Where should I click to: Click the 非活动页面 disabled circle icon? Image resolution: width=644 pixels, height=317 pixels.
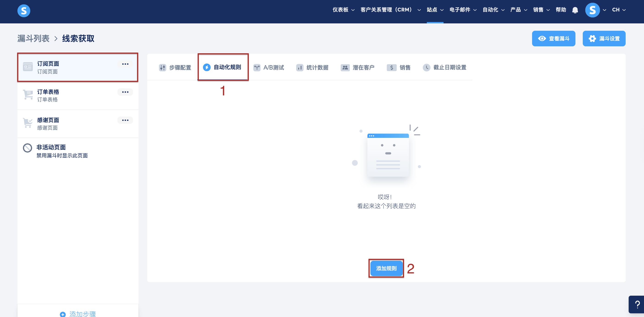(x=28, y=148)
